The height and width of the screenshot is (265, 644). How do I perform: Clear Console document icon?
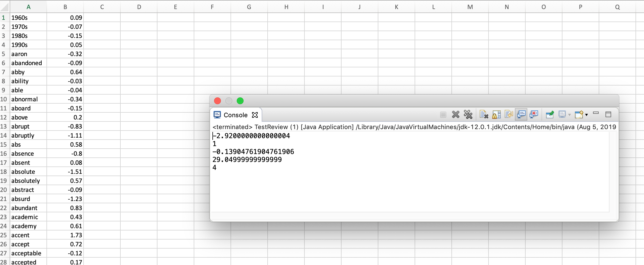pos(484,114)
